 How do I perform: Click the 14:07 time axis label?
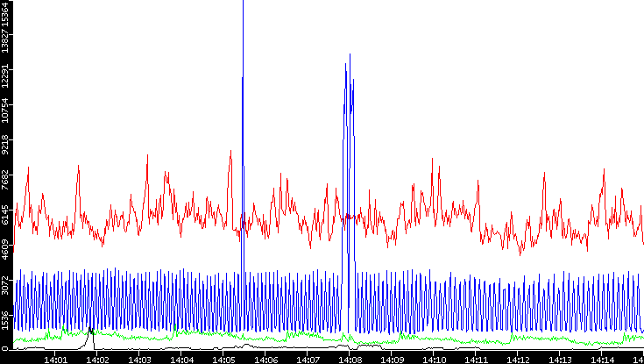[x=308, y=360]
